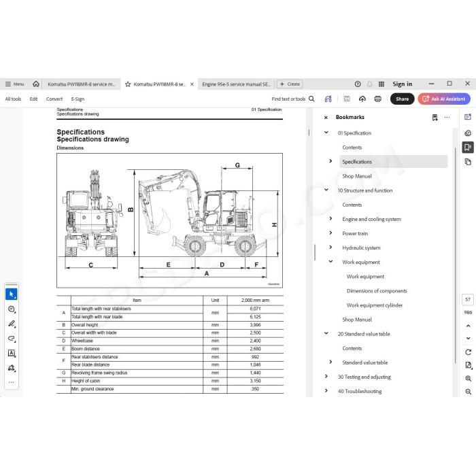Click the rotate page icon
Viewport: 476px width, 476px height.
coord(468,352)
